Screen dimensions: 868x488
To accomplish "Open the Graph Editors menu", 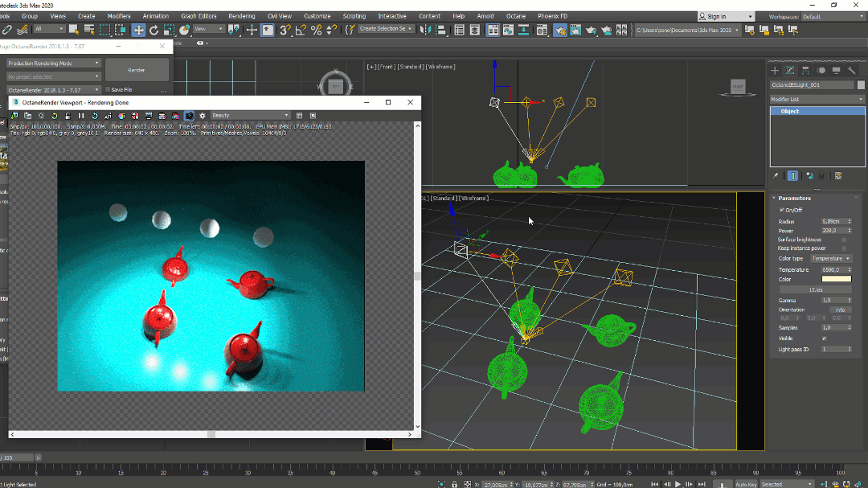I will pyautogui.click(x=199, y=16).
